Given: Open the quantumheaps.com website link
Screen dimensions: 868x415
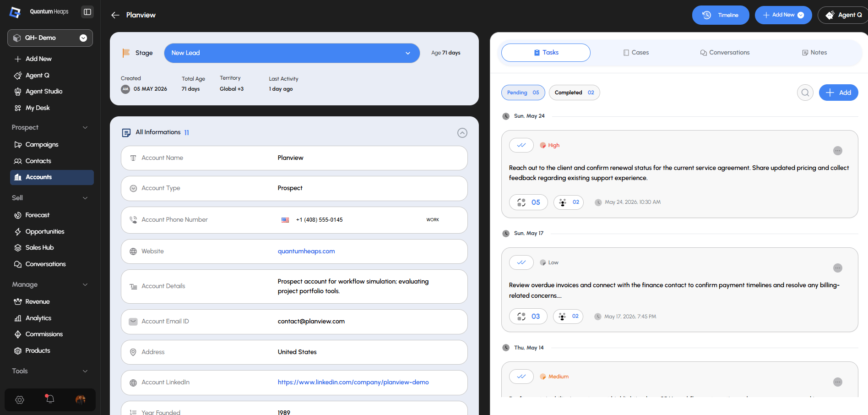Looking at the screenshot, I should click(x=306, y=251).
